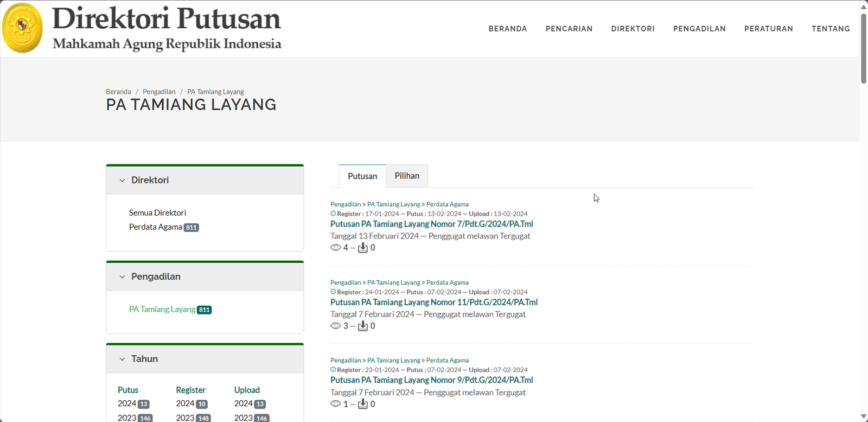Click download icon for Nomor 9 ruling
The height and width of the screenshot is (422, 868).
(363, 404)
